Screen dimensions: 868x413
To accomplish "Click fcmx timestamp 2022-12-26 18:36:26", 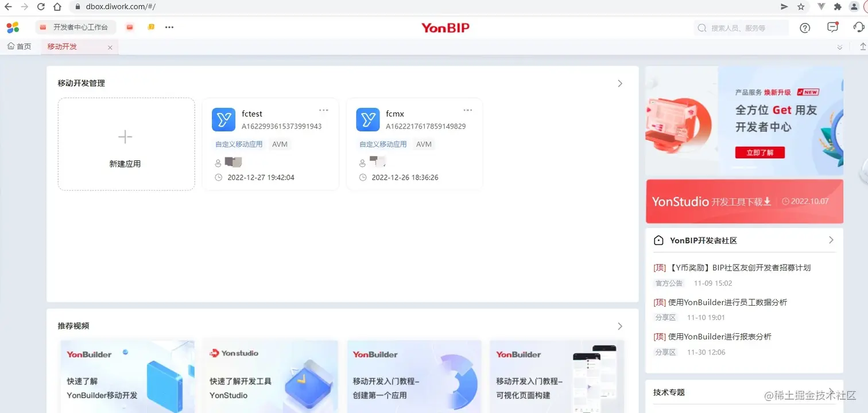I will pos(405,177).
